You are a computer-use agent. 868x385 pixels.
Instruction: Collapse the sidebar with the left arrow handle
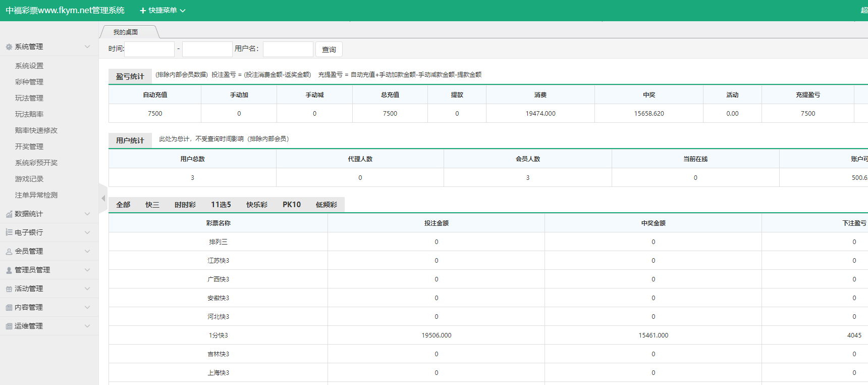click(x=103, y=199)
